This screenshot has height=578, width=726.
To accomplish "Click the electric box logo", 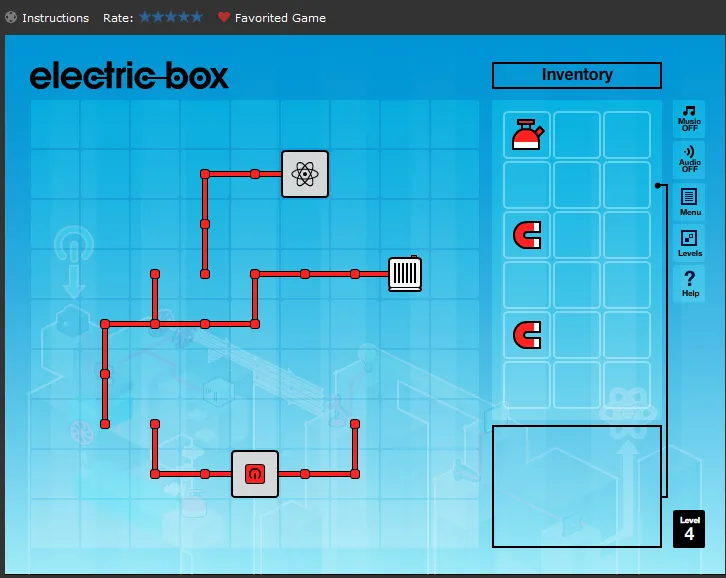I will (x=129, y=75).
